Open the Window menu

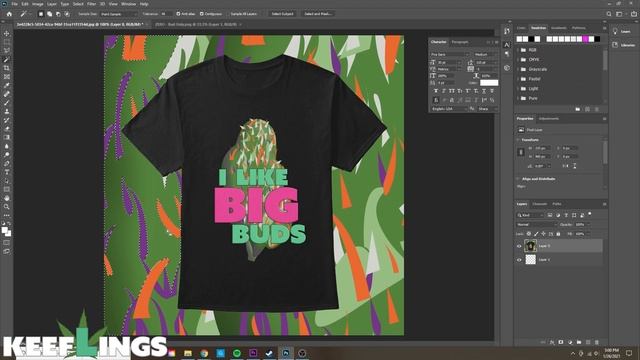click(129, 4)
